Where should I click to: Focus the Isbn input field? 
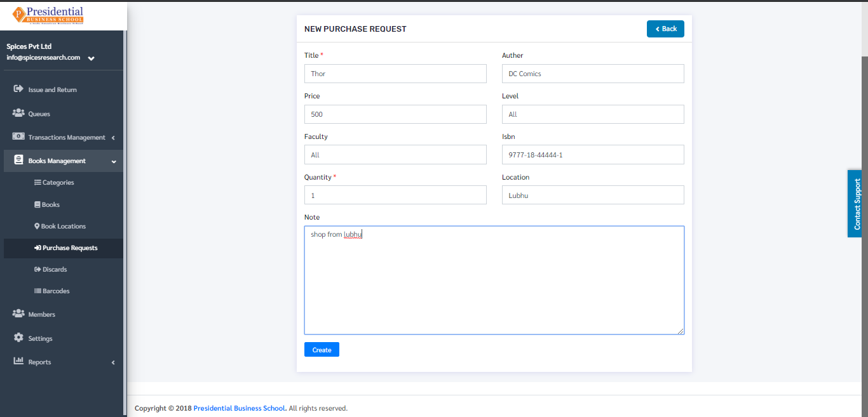(593, 154)
